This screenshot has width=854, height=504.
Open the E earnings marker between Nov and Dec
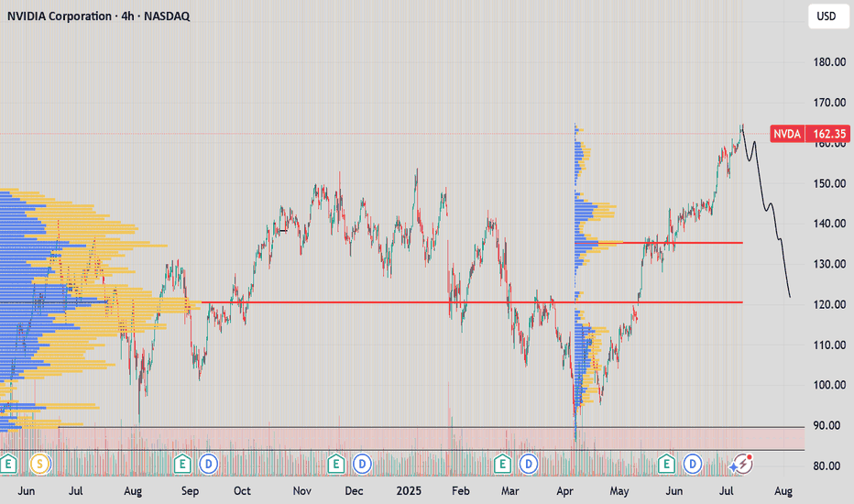point(336,465)
